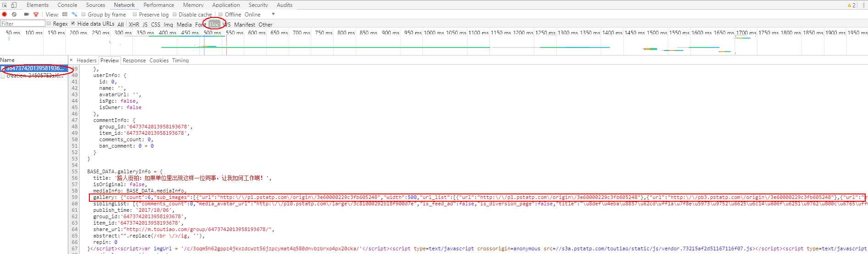Image resolution: width=868 pixels, height=254 pixels.
Task: Switch to the Application tab
Action: click(x=226, y=5)
